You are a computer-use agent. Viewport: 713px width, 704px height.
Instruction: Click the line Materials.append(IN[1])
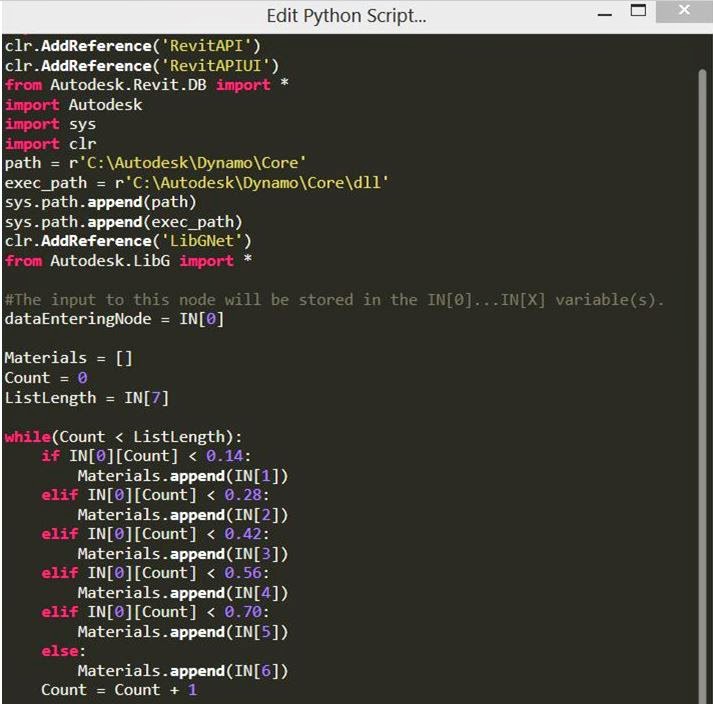[182, 476]
